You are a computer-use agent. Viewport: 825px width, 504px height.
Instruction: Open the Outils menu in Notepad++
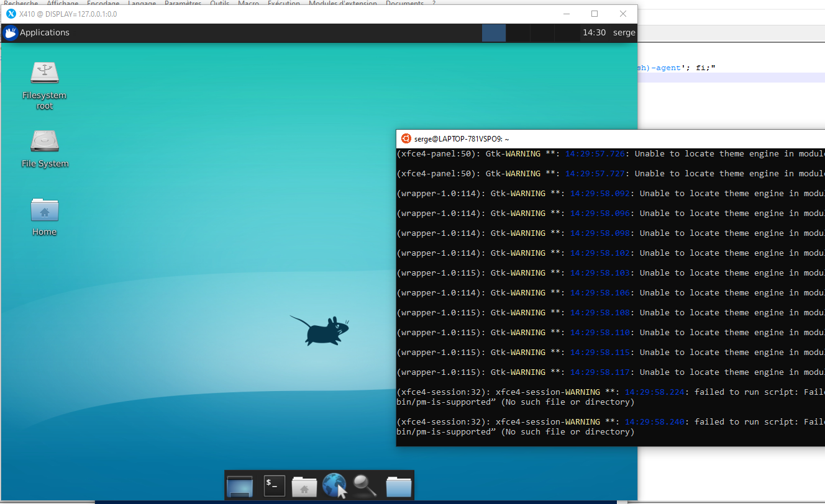coord(220,3)
